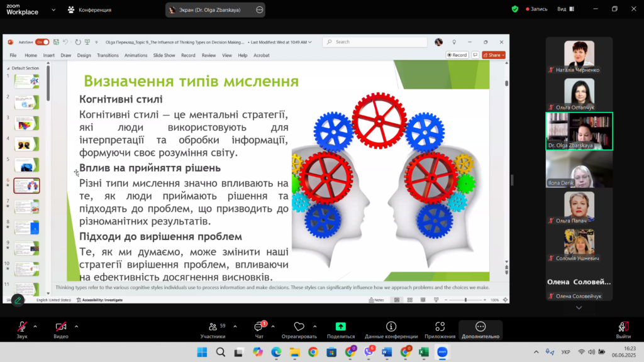Click Fit slide to window icon
Viewport: 644px width, 362px height.
coord(506,300)
